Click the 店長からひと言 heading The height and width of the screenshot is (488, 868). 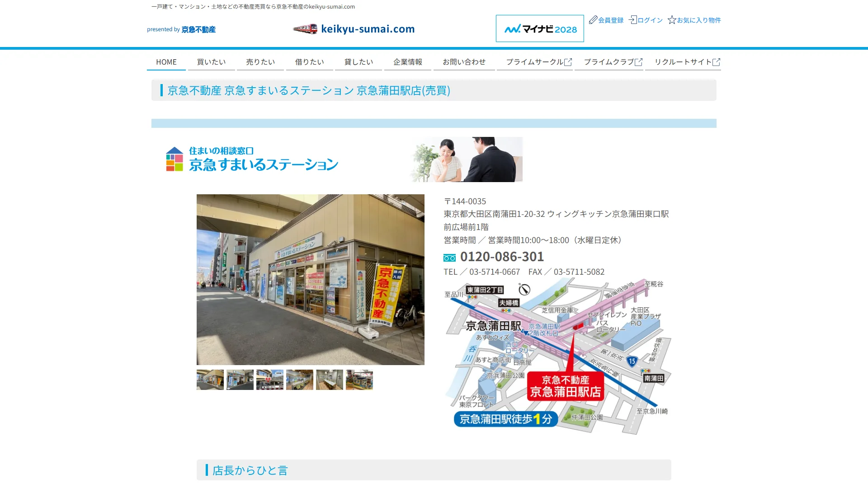[x=250, y=470]
